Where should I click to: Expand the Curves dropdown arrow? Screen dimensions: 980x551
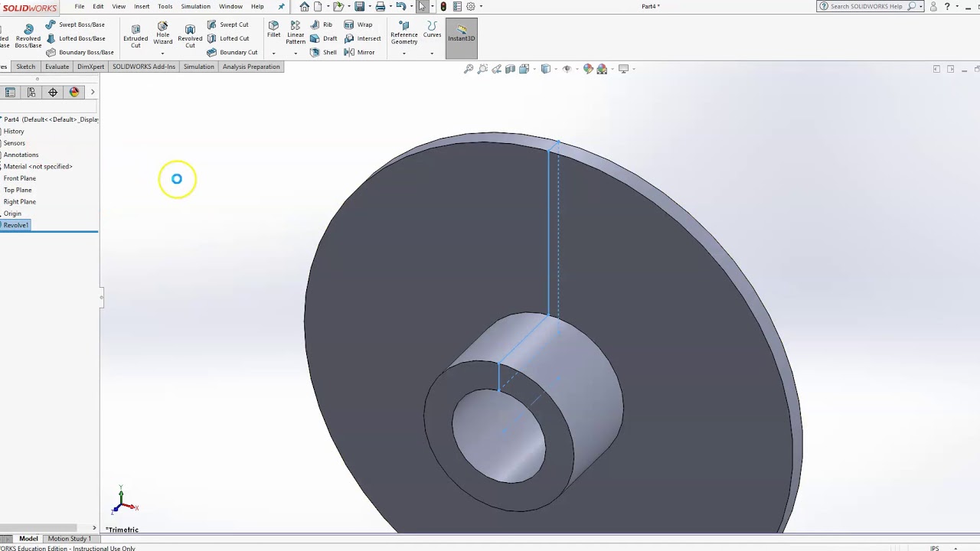click(x=432, y=53)
